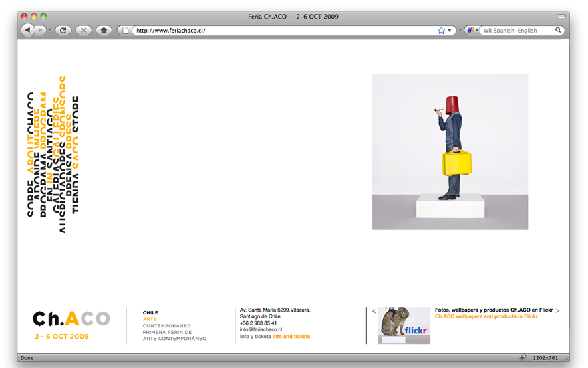Click the magnifying glass search icon
Viewport: 588px width, 368px height.
558,30
